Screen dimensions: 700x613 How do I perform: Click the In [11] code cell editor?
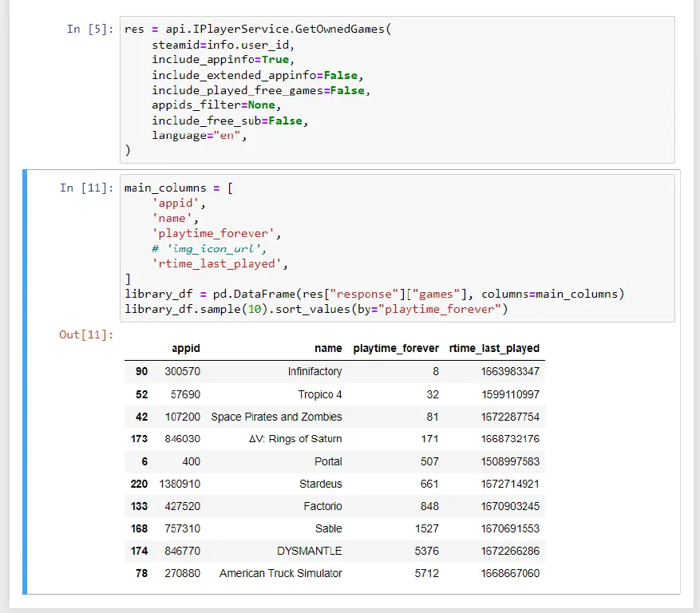click(x=397, y=248)
